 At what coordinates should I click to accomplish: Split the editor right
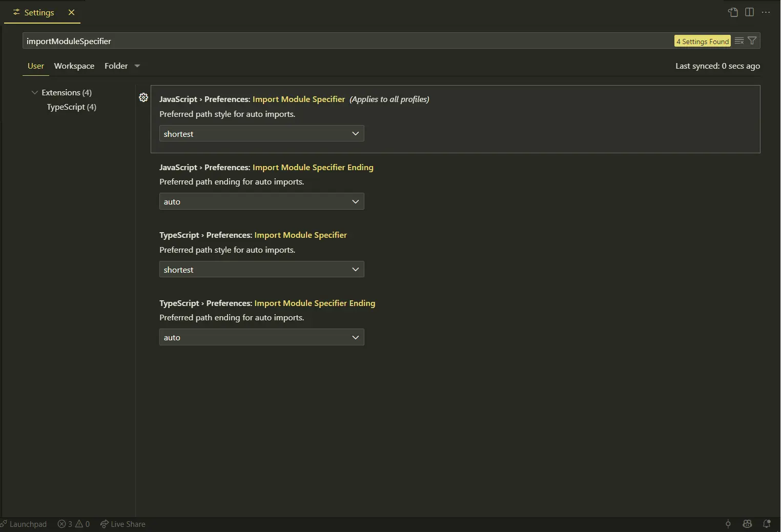point(749,12)
